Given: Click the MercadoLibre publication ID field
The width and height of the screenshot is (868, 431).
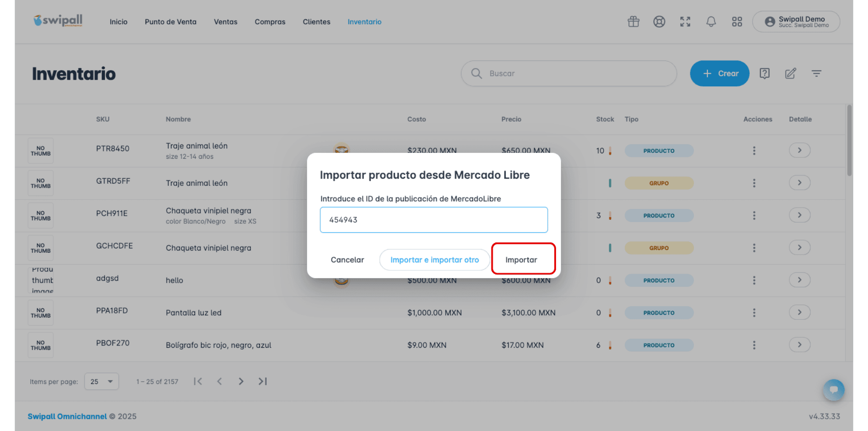Looking at the screenshot, I should click(x=434, y=220).
